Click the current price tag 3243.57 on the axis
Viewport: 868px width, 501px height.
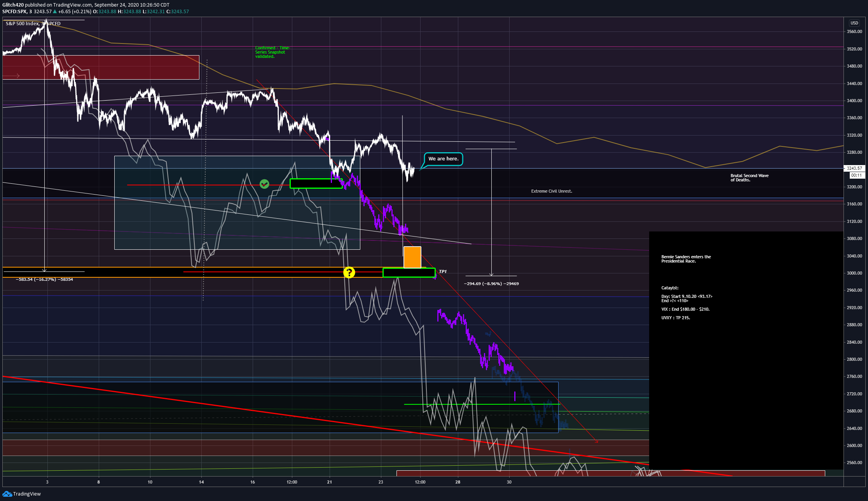tap(854, 168)
